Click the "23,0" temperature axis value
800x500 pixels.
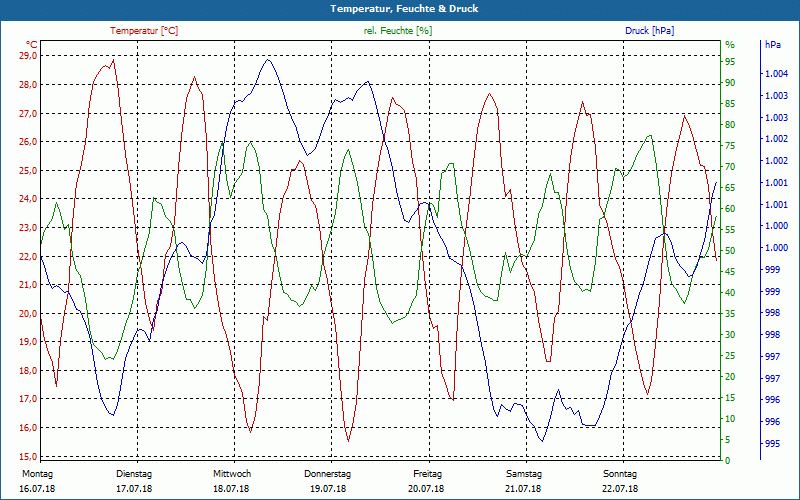click(x=28, y=228)
